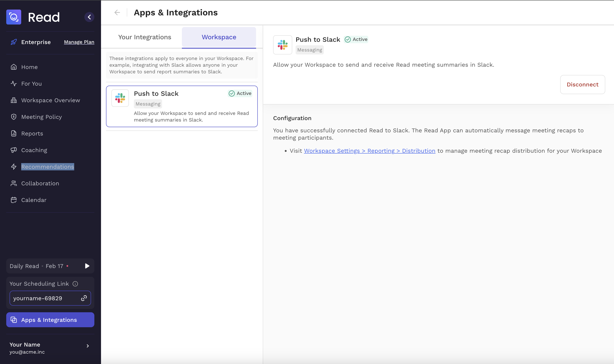
Task: Click the Meeting Policy shield icon
Action: click(x=14, y=117)
